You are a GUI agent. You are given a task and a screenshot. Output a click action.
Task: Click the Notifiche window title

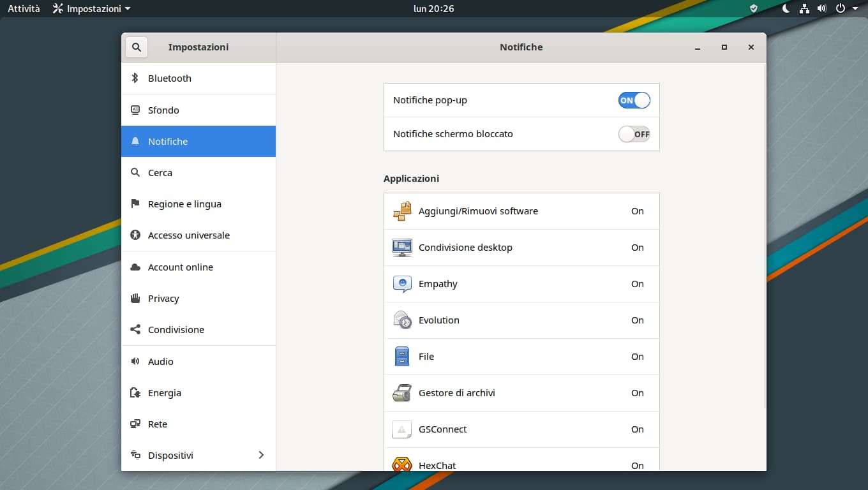pyautogui.click(x=521, y=47)
